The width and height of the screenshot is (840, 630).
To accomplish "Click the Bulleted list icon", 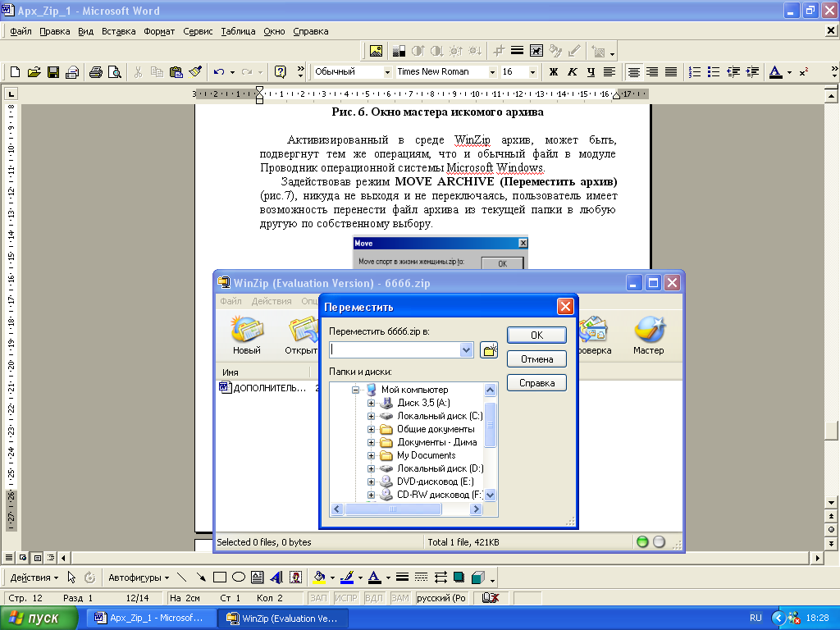I will pyautogui.click(x=714, y=72).
